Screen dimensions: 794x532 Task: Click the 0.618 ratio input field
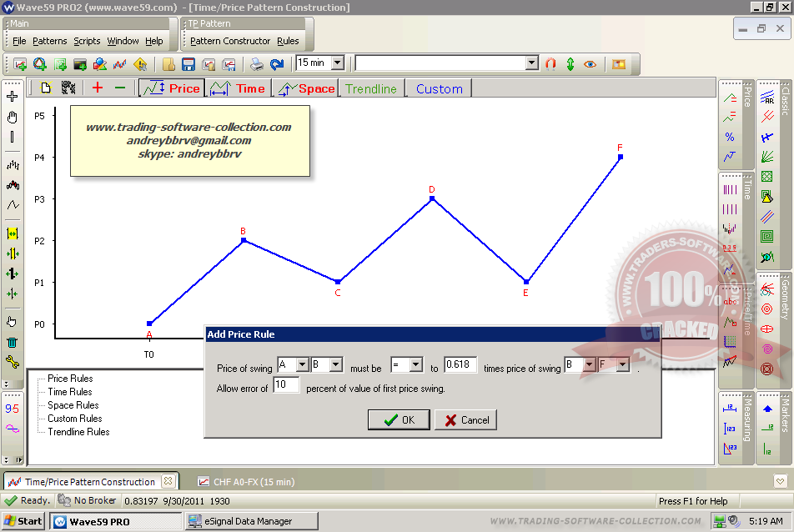tap(459, 365)
